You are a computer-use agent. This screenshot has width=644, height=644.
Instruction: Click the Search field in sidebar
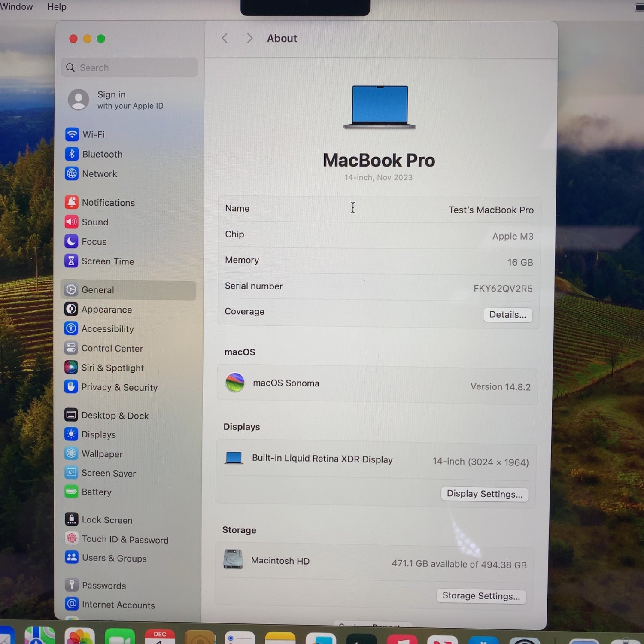(129, 68)
